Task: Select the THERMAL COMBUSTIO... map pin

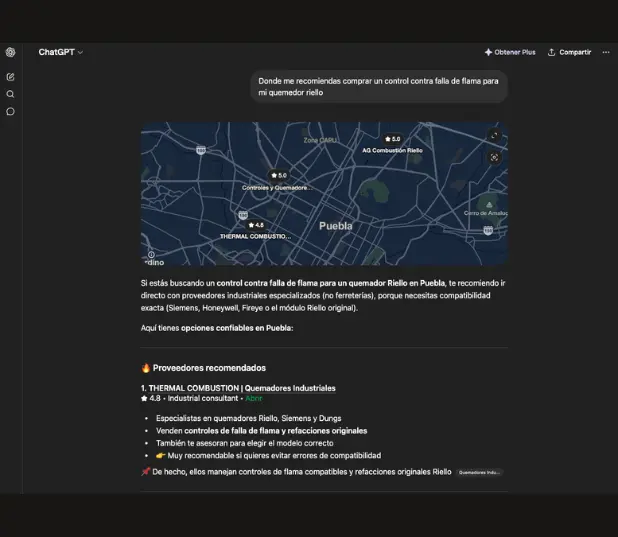Action: [x=256, y=225]
